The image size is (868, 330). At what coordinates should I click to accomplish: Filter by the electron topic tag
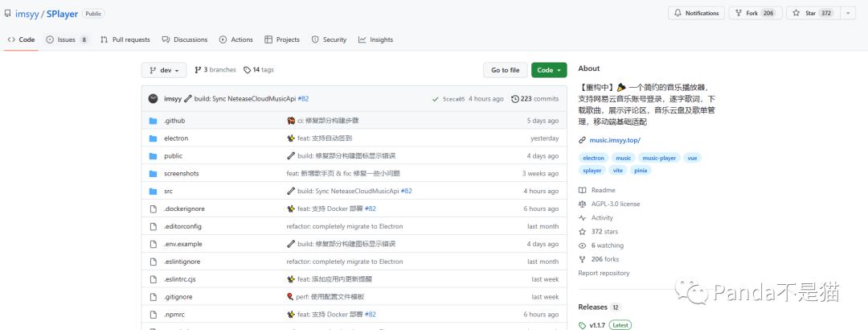coord(593,158)
